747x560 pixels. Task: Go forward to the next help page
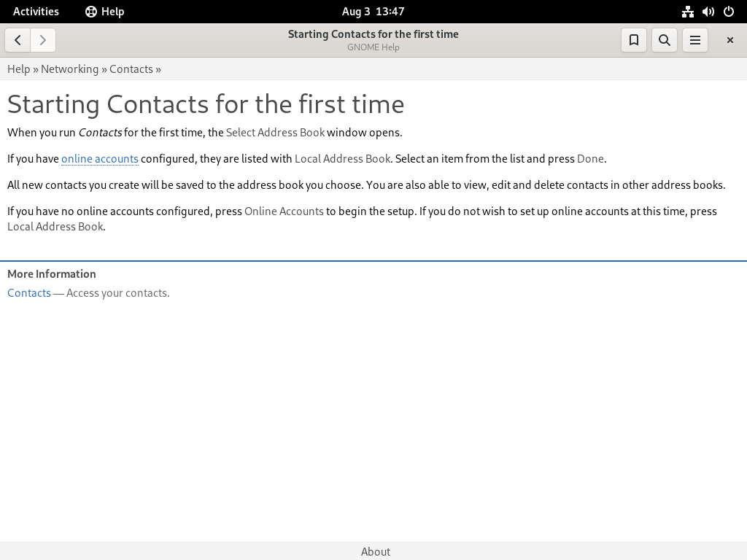43,40
